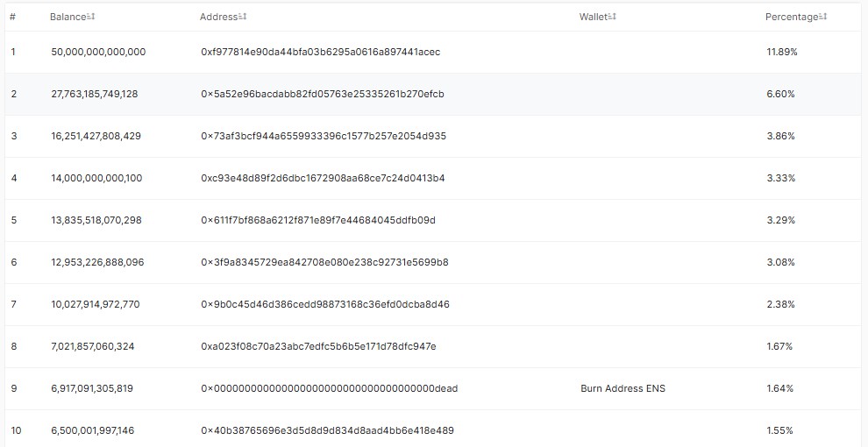Select the address starting with 0xc93e48d89f2d
Image resolution: width=868 pixels, height=447 pixels.
pos(322,178)
